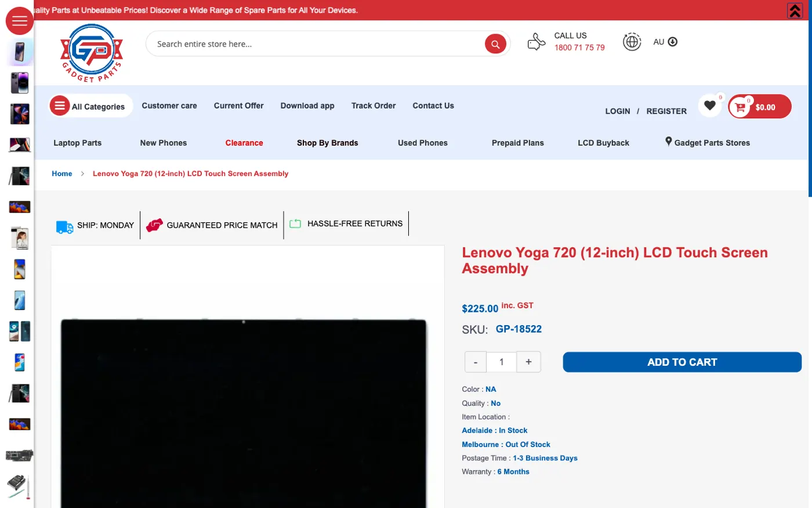
Task: Click the 1800 71 75 79 phone number
Action: click(579, 48)
